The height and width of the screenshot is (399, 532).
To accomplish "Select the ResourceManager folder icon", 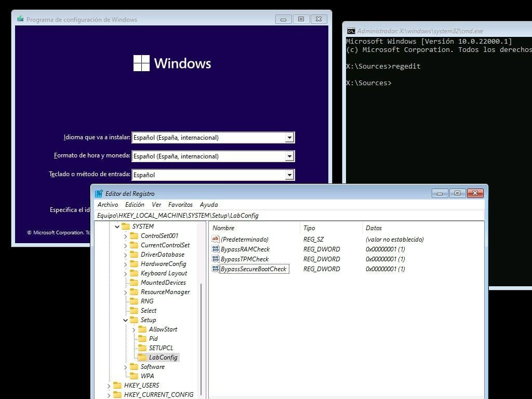I will [x=135, y=291].
